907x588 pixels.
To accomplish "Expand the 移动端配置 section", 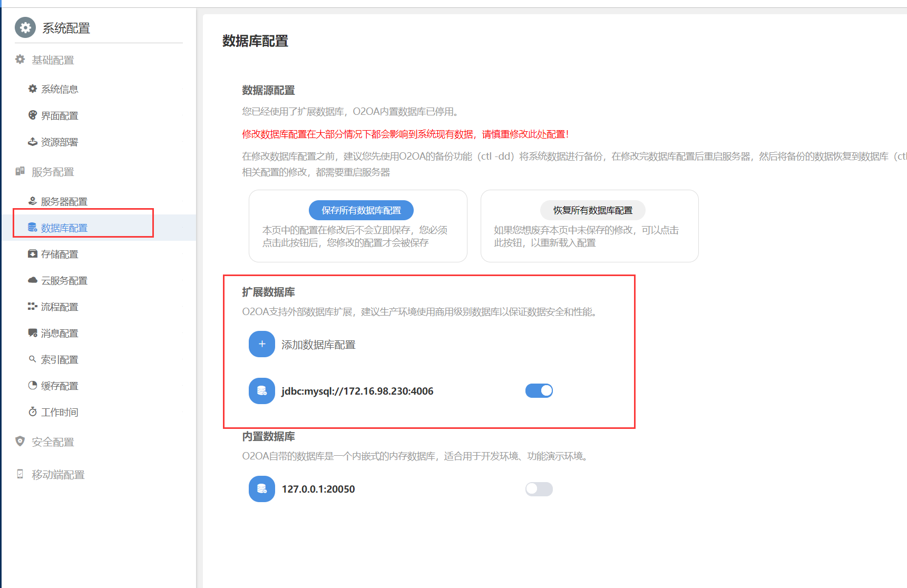I will (58, 475).
